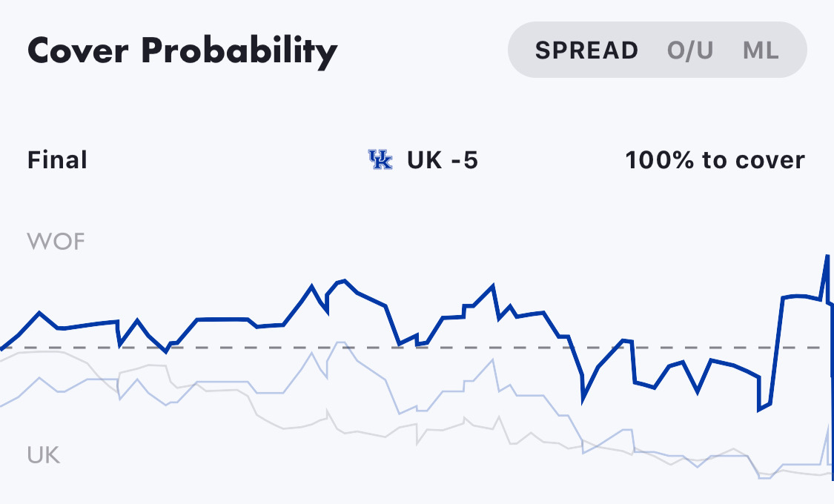Image resolution: width=834 pixels, height=504 pixels.
Task: Switch to the O/U tab
Action: coord(690,50)
